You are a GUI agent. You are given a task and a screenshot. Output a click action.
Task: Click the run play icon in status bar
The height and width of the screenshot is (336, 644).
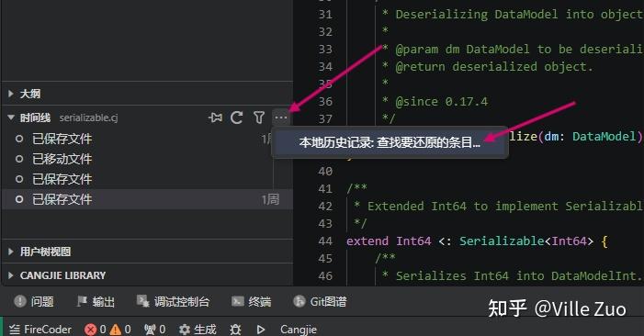pyautogui.click(x=260, y=329)
